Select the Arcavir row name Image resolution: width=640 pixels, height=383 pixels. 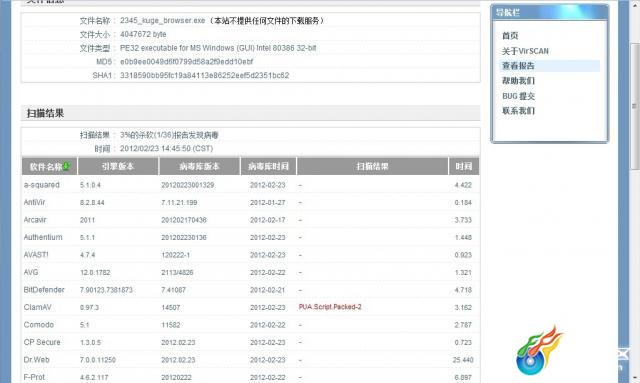[35, 220]
